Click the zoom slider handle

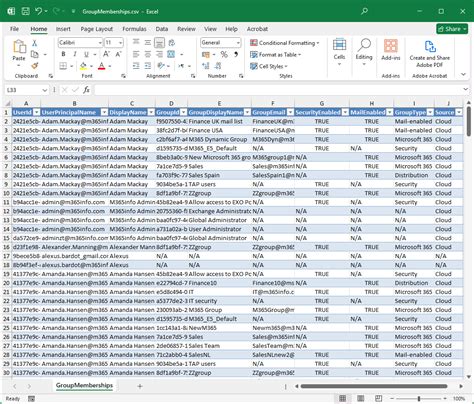click(419, 398)
